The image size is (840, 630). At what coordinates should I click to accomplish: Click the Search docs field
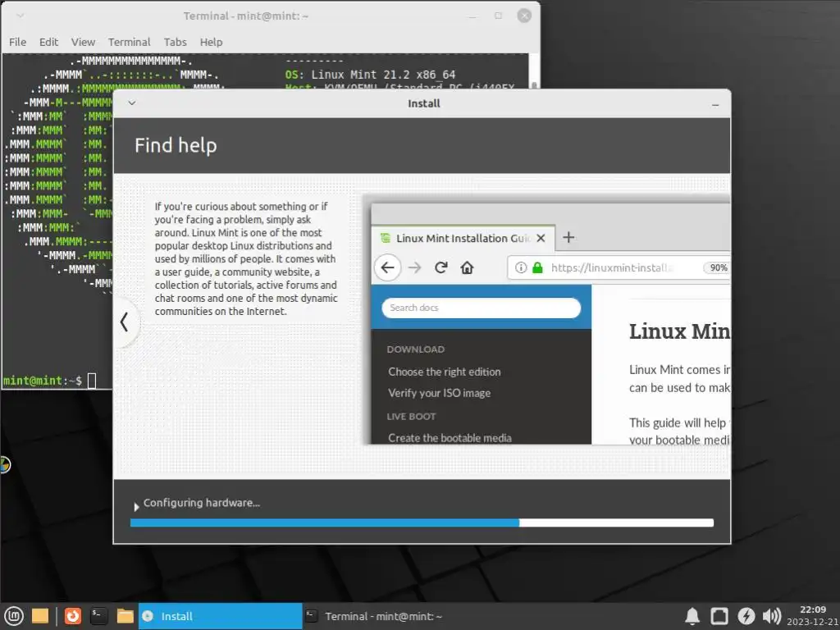tap(481, 308)
